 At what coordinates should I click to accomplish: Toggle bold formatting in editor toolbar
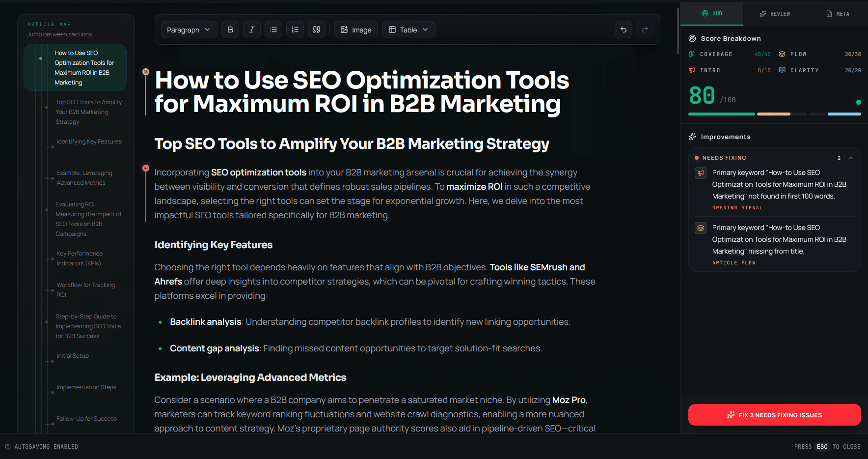tap(230, 29)
